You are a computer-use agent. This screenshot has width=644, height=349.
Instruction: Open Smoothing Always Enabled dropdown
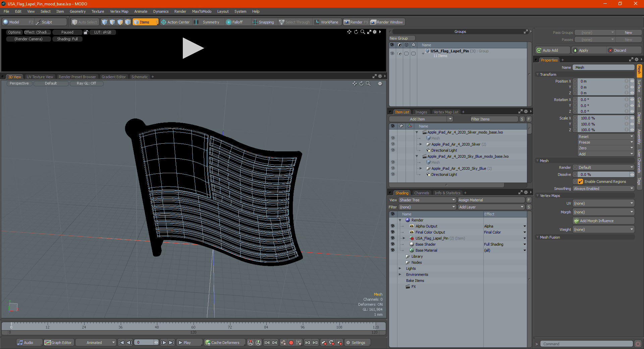[x=603, y=189]
